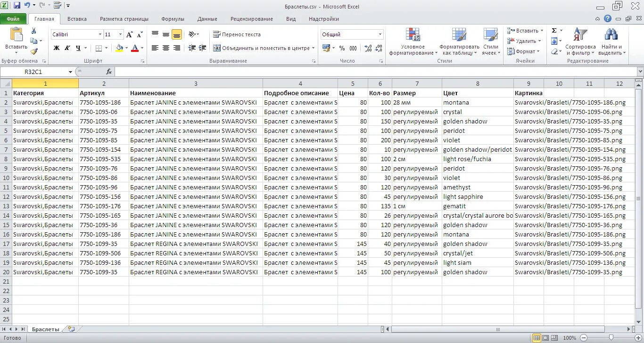Viewport: 644px width, 343px height.
Task: Open Find and Select (Найти и выделить)
Action: tap(611, 41)
